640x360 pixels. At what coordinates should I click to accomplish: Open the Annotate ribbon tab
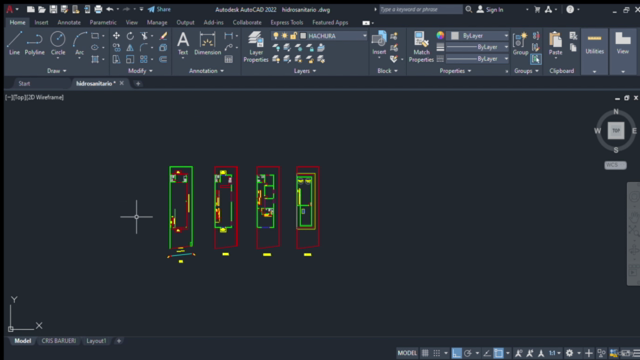(69, 22)
